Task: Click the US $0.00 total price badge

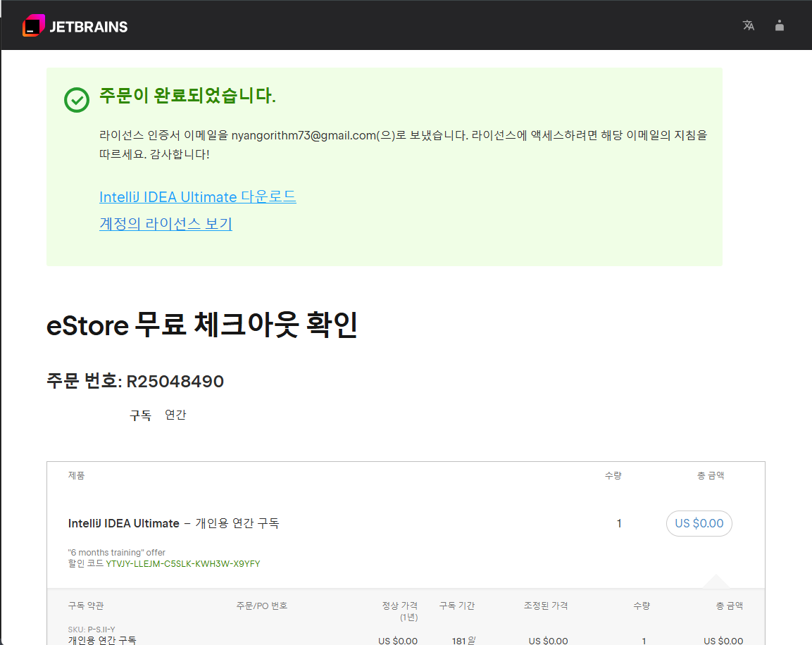Action: 699,523
